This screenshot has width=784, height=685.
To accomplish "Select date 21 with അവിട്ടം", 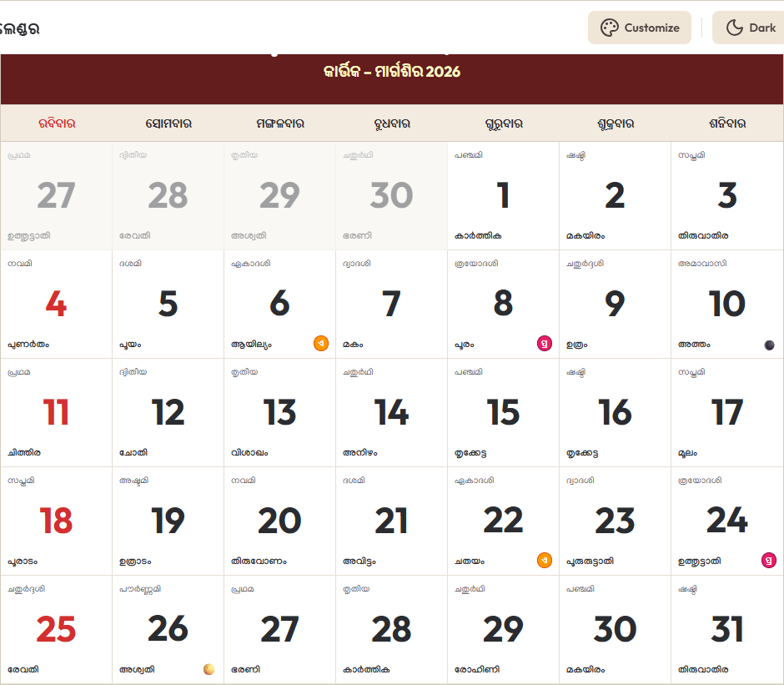I will [391, 521].
